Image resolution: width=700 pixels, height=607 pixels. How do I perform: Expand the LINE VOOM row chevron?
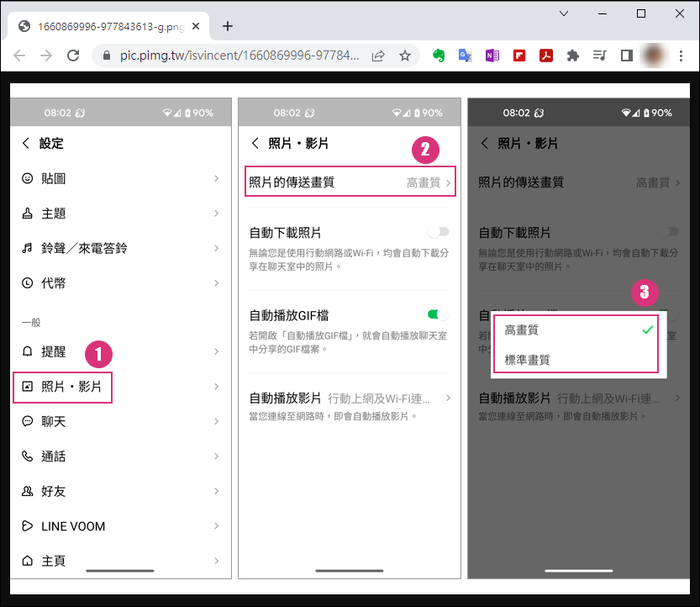(216, 525)
